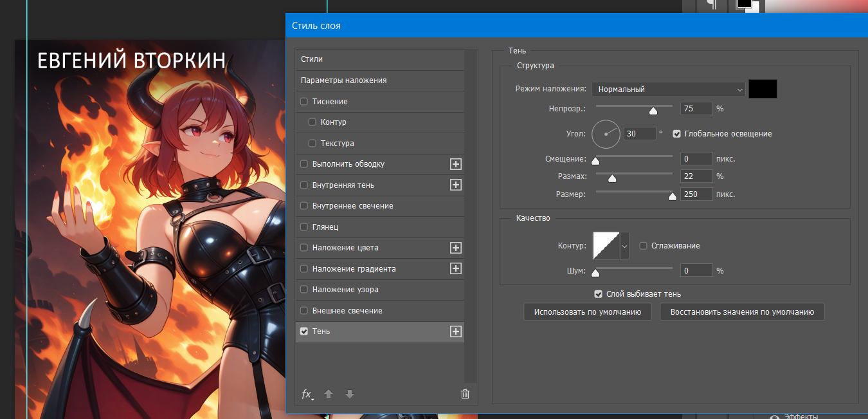Add another Тень effect with plus icon

456,331
